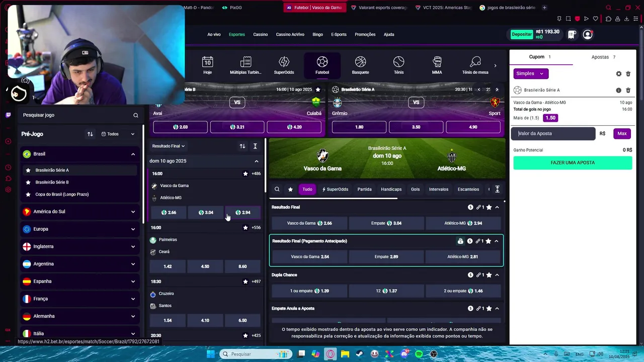Collapse match list icon beside sort arrows
The width and height of the screenshot is (644, 362).
pyautogui.click(x=255, y=146)
